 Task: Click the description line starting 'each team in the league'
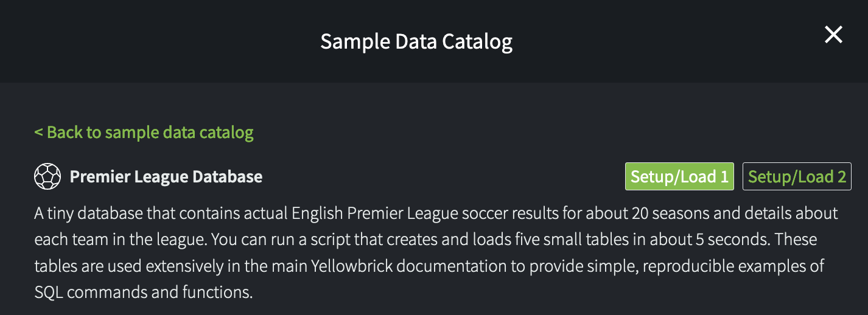[425, 240]
